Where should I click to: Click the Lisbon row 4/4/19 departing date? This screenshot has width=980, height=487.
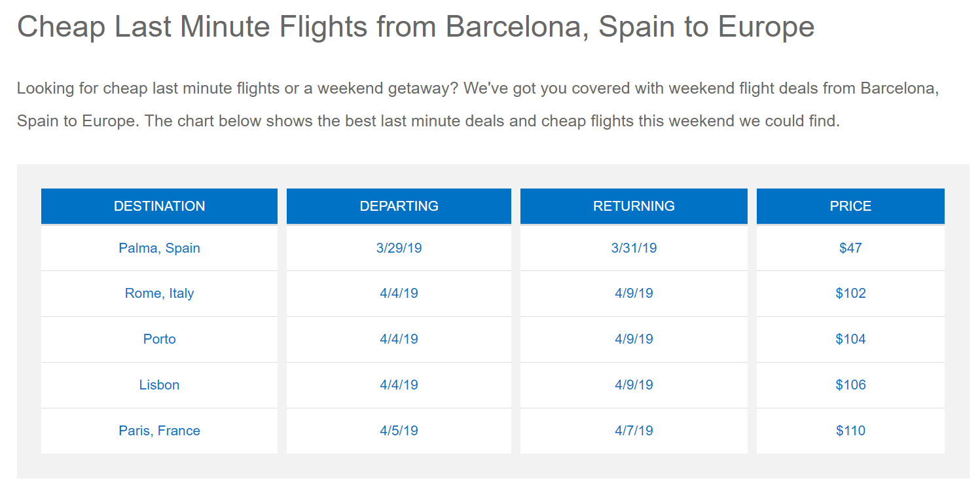[399, 385]
